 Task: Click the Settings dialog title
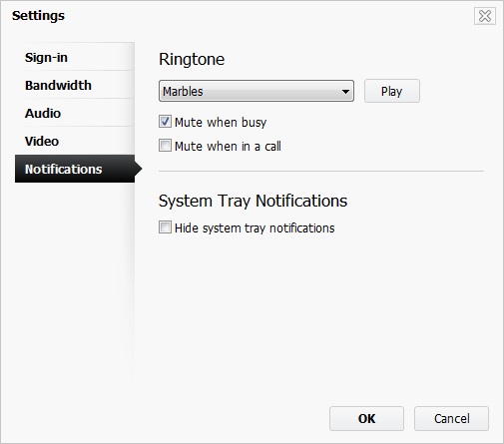38,16
